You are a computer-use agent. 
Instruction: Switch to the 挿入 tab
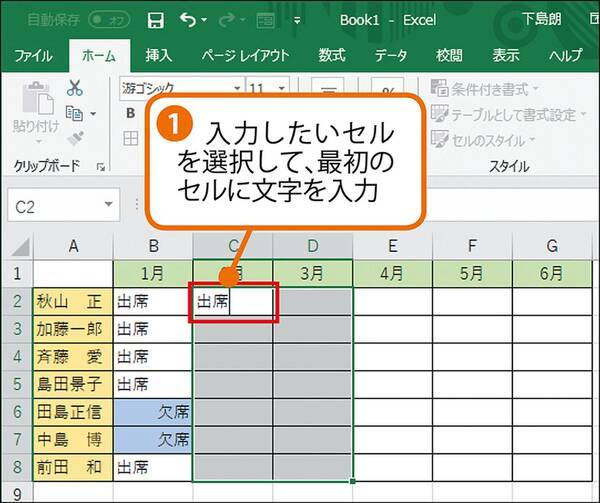[158, 55]
